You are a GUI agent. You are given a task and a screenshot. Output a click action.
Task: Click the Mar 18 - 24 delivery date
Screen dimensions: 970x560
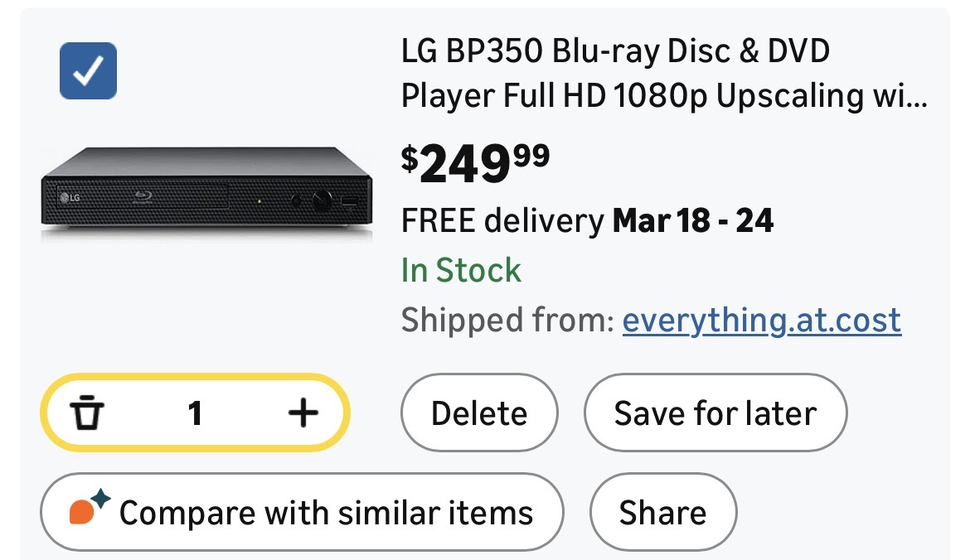pos(692,221)
